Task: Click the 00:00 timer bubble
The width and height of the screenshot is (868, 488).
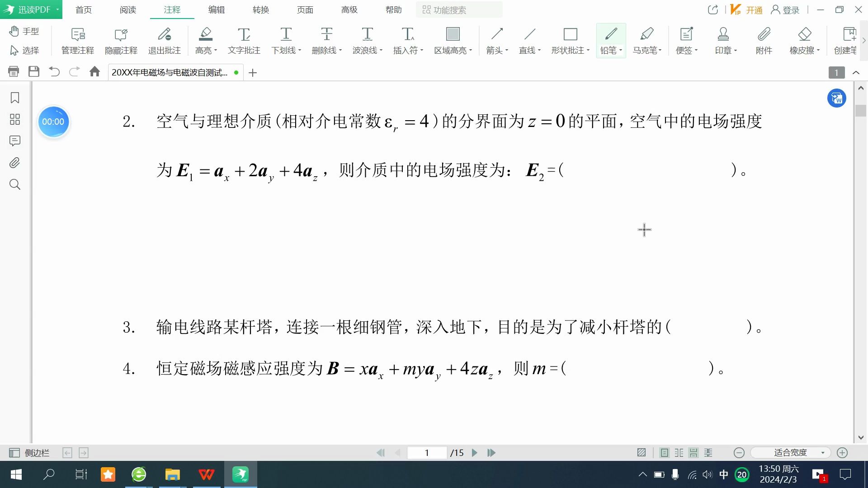Action: coord(53,122)
